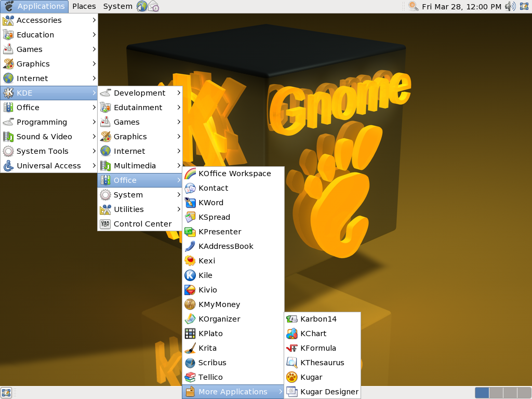This screenshot has height=399, width=532.
Task: Launch KChart charting tool
Action: click(312, 334)
